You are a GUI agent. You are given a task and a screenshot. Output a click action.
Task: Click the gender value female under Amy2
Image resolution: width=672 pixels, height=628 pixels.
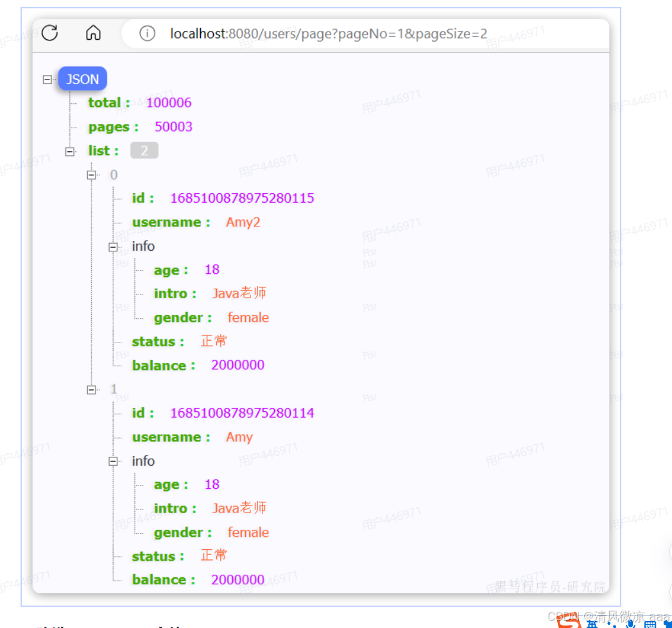pyautogui.click(x=248, y=318)
